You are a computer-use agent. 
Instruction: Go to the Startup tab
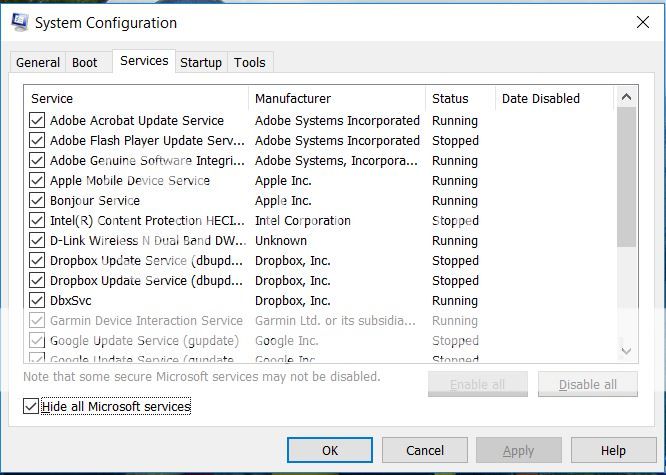tap(201, 62)
